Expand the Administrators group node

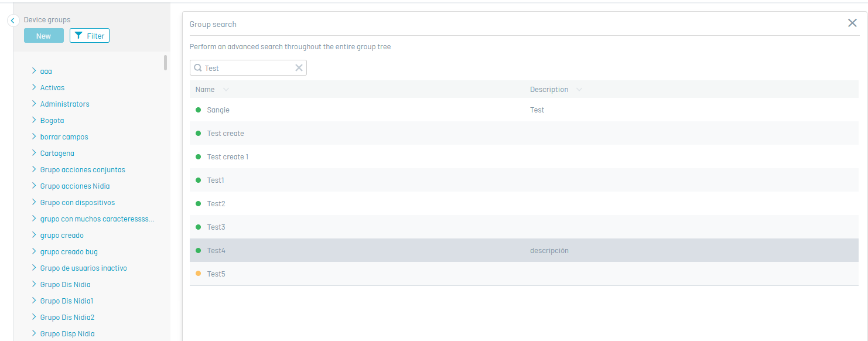click(x=34, y=104)
